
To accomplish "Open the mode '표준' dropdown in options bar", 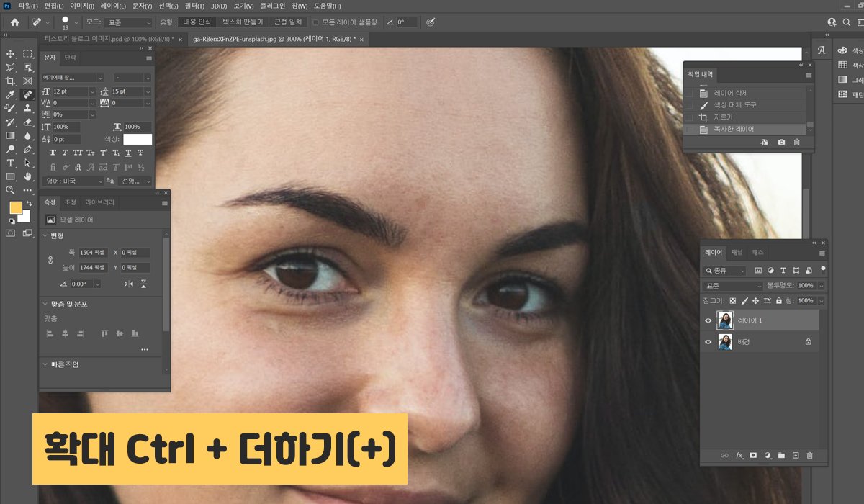I will click(x=129, y=22).
